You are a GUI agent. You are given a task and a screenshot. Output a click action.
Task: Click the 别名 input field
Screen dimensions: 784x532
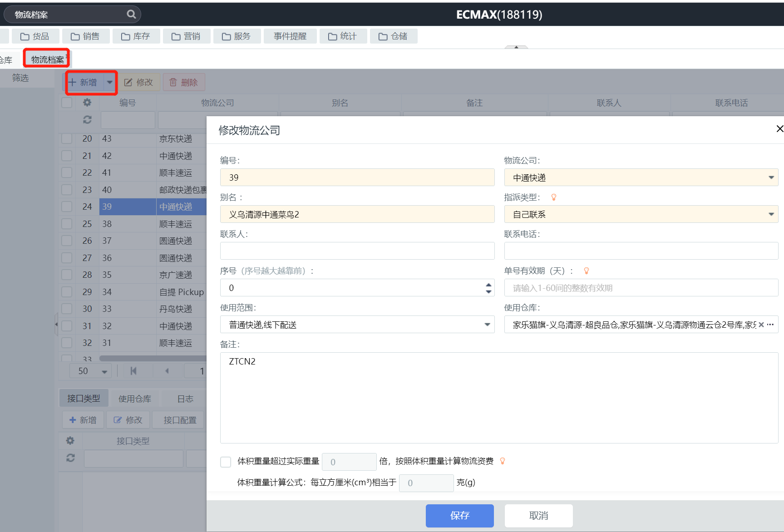click(357, 214)
